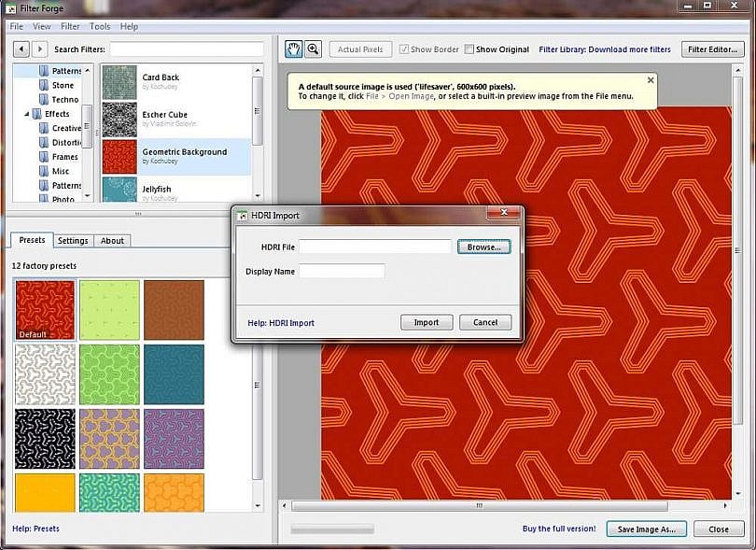Choose the Default red preset
Viewport: 756px width, 550px height.
pyautogui.click(x=45, y=310)
